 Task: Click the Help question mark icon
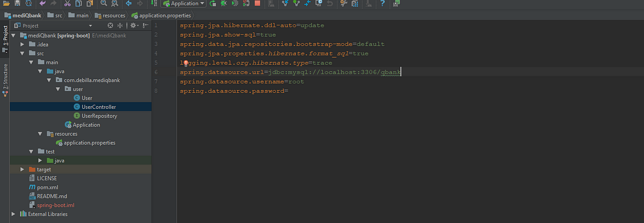click(383, 4)
